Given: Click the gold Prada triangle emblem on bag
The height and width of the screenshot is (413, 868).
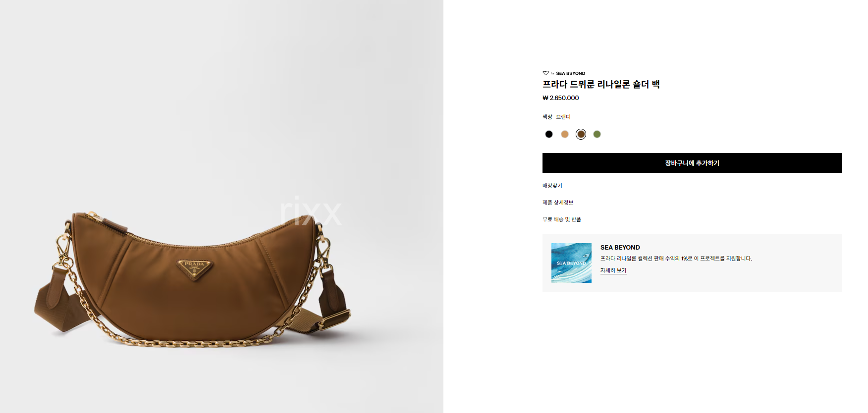Looking at the screenshot, I should click(195, 269).
